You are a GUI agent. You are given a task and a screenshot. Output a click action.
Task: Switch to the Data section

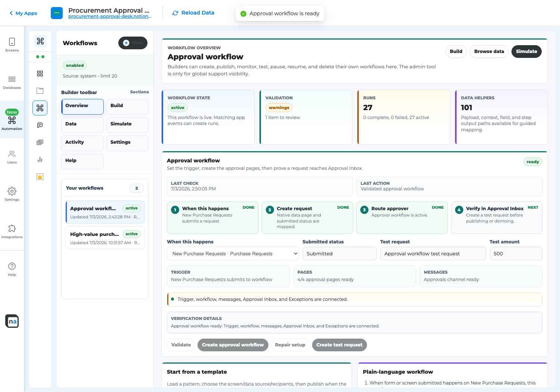point(83,125)
